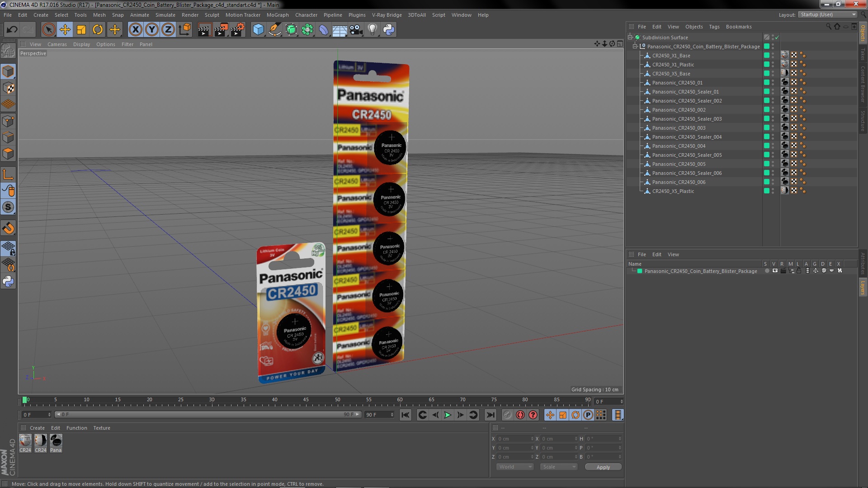This screenshot has width=868, height=488.
Task: Enable the Workplane mode icon
Action: (8, 104)
